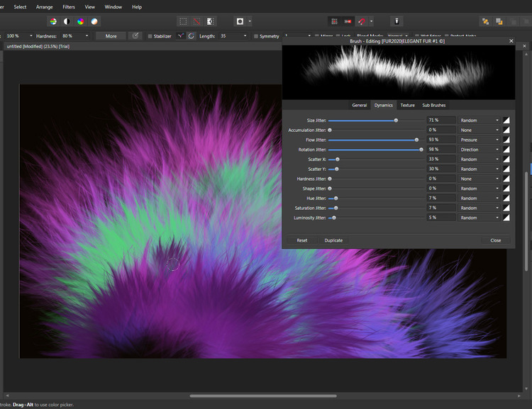Open the Filters menu
The image size is (532, 409).
pyautogui.click(x=68, y=7)
